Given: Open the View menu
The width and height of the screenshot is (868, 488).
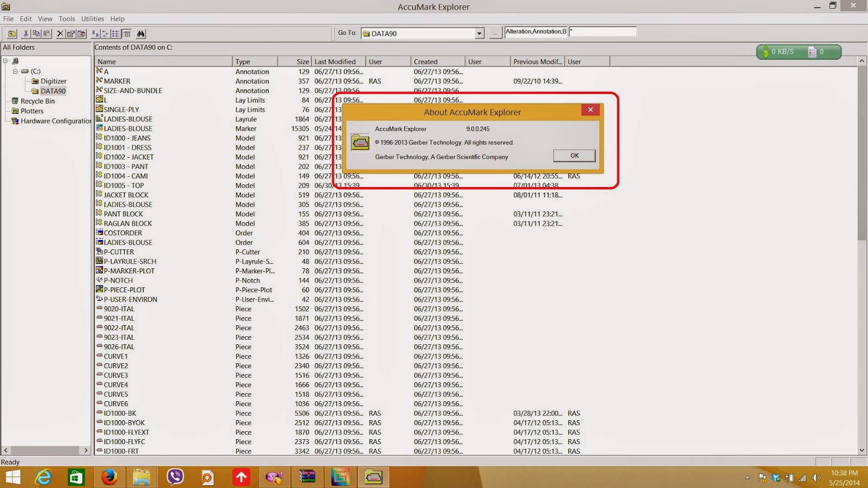Looking at the screenshot, I should 45,18.
